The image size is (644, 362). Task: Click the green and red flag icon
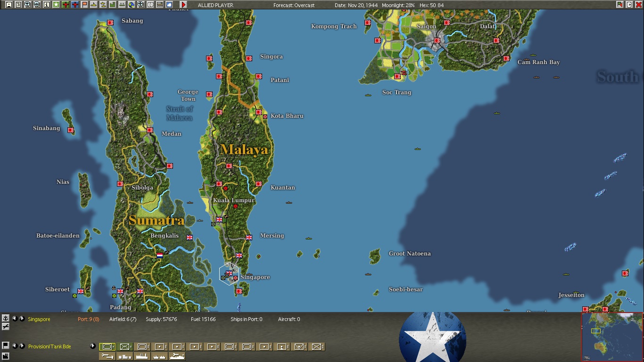coord(619,5)
